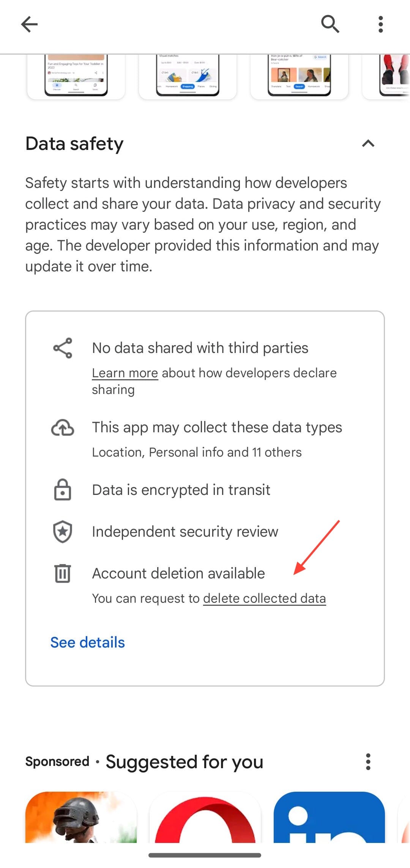The image size is (410, 868).
Task: Open options menu on Sponsored row
Action: point(367,762)
